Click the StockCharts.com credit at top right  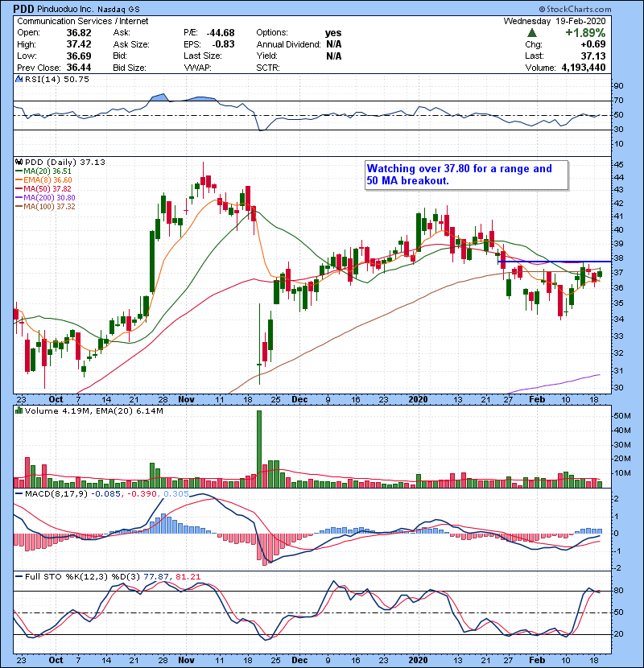[575, 9]
